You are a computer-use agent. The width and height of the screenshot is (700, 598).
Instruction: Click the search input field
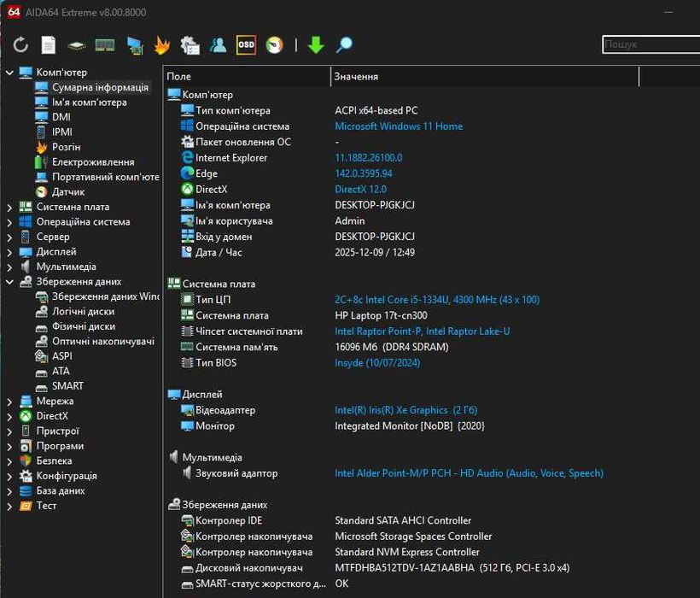pyautogui.click(x=650, y=44)
